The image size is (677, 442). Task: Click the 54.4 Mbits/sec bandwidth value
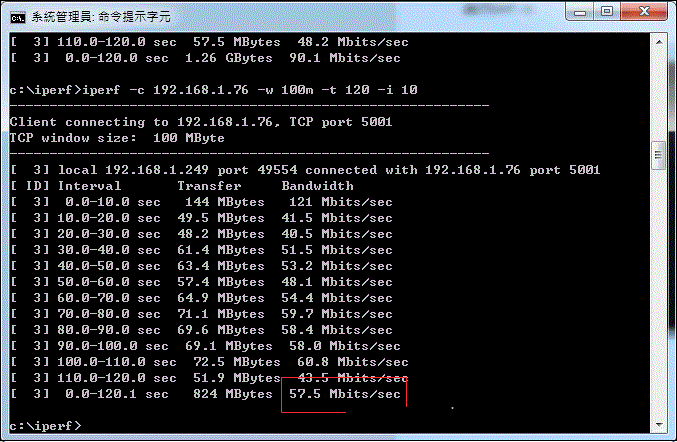[337, 298]
